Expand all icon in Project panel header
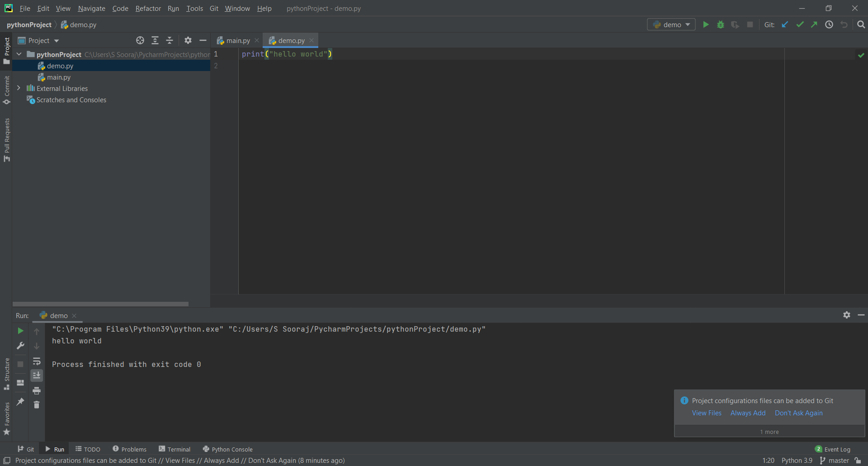The image size is (868, 466). tap(155, 41)
